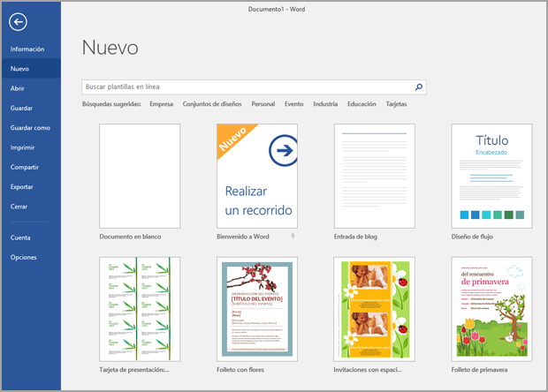Open the Educación suggested search
Screen dimensions: 548x392
point(362,104)
